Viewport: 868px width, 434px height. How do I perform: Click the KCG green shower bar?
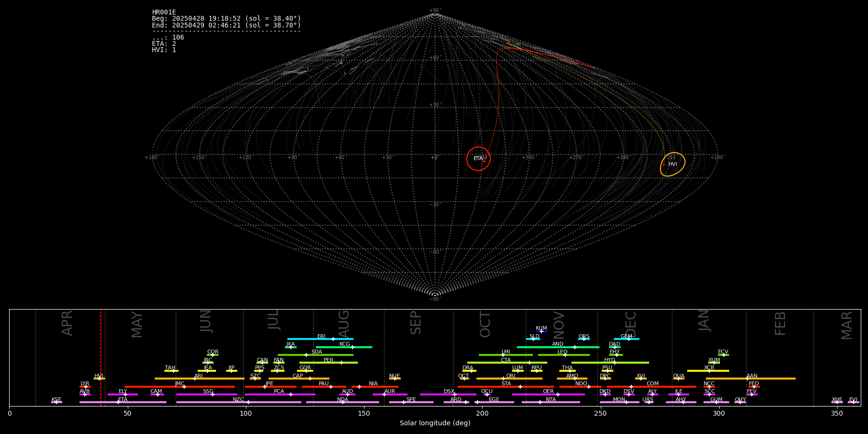pos(344,347)
